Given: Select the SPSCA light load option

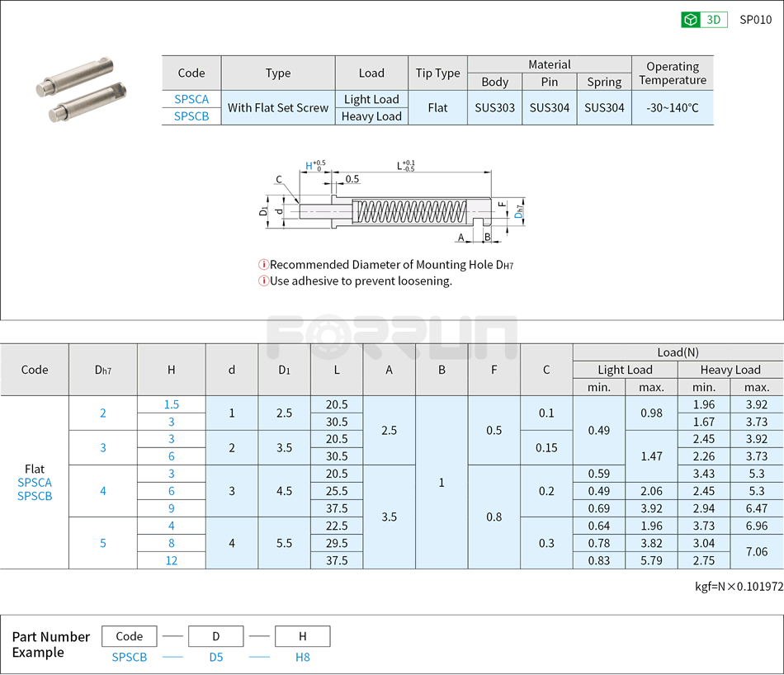Looking at the screenshot, I should (191, 99).
